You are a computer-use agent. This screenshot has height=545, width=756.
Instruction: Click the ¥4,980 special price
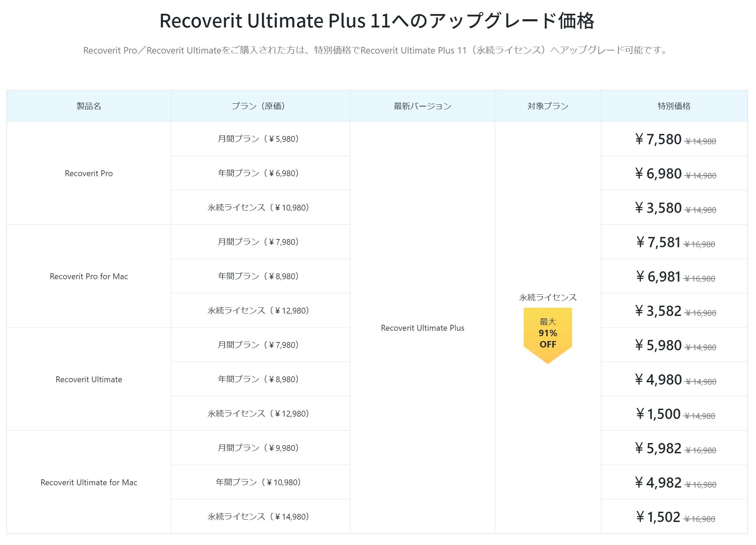pos(658,379)
